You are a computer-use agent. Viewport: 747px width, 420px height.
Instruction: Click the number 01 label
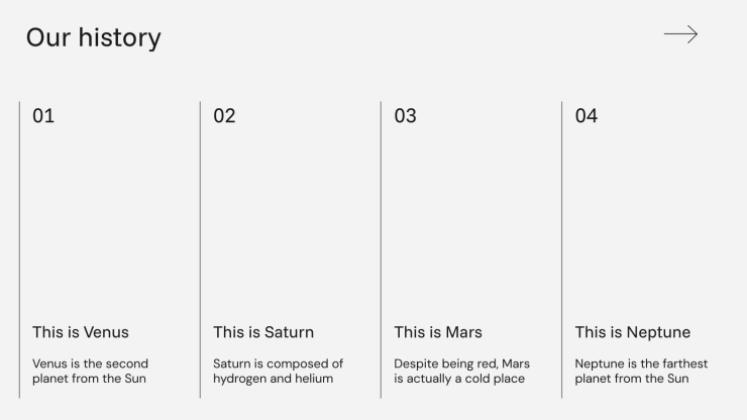[x=43, y=116]
